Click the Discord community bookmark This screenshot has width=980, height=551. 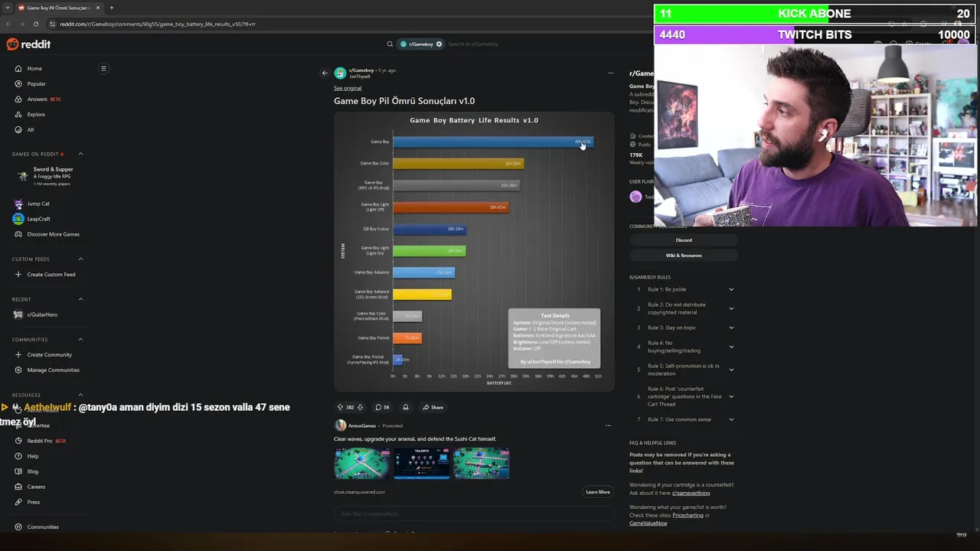pyautogui.click(x=684, y=240)
